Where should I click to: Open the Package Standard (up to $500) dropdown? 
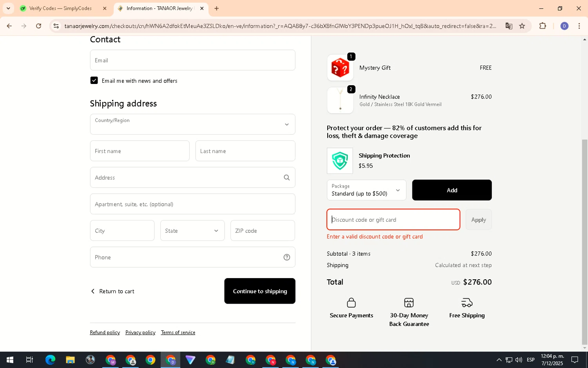367,190
